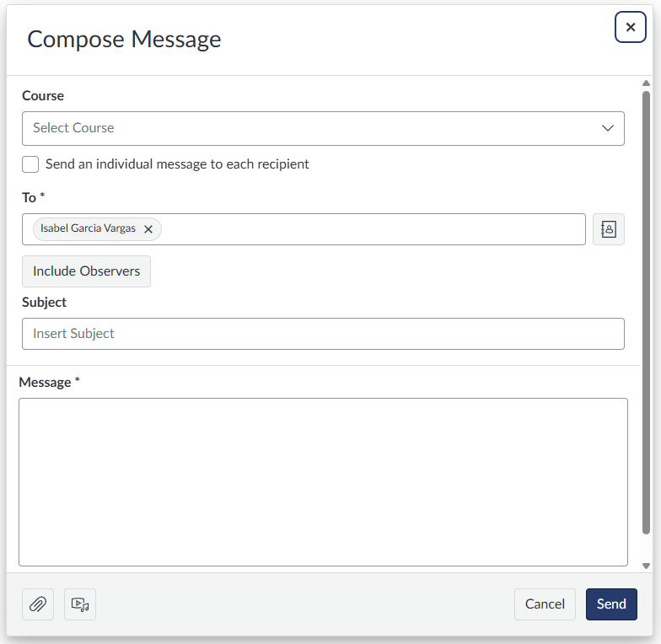
Task: Send the composed message
Action: (611, 604)
